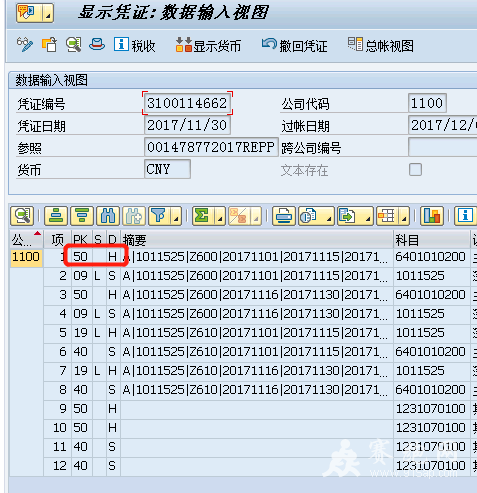Click 撤回凭证 to reverse the document
Image resolution: width=477 pixels, height=493 pixels.
[295, 45]
